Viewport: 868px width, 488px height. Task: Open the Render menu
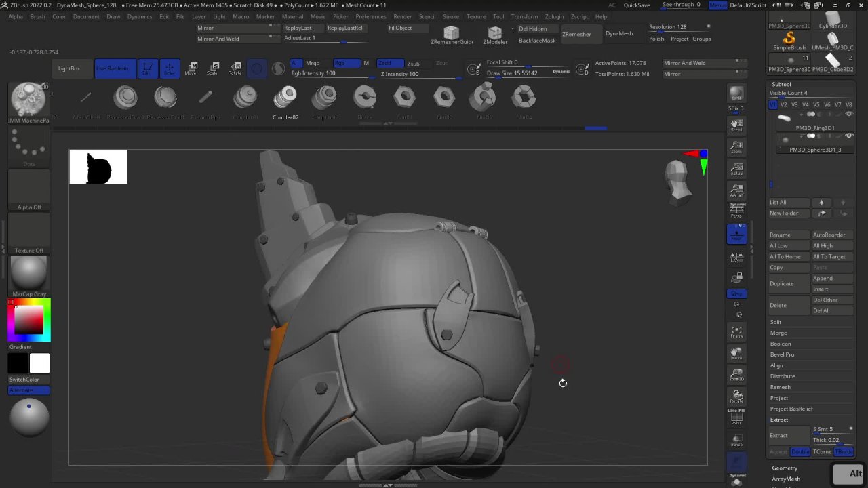click(x=402, y=16)
